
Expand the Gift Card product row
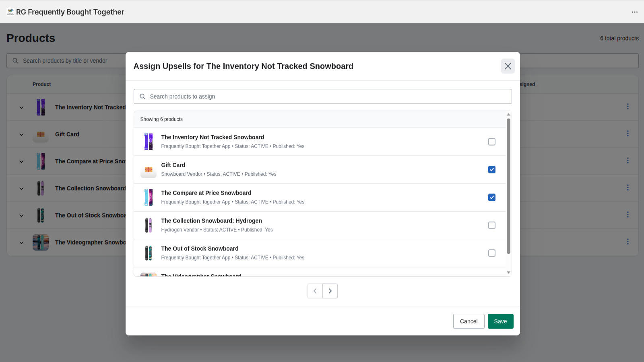coord(21,134)
